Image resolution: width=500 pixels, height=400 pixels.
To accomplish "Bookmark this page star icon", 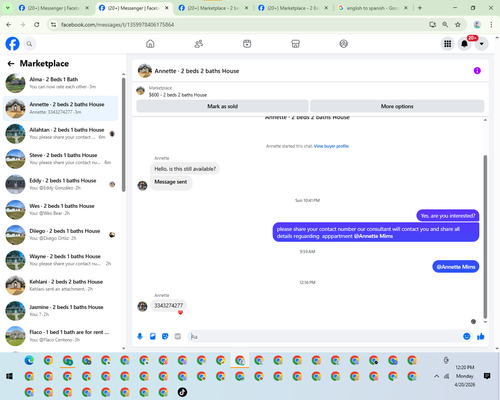I will point(458,24).
